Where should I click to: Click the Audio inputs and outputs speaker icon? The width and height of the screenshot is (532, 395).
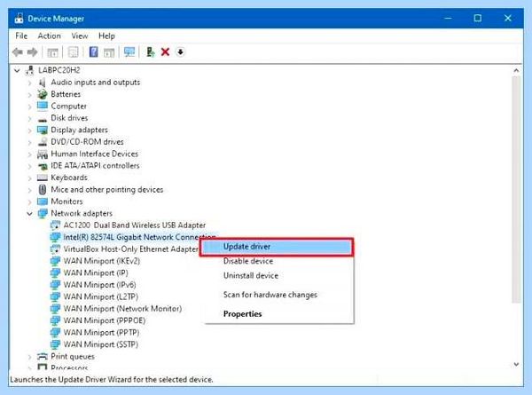click(42, 83)
